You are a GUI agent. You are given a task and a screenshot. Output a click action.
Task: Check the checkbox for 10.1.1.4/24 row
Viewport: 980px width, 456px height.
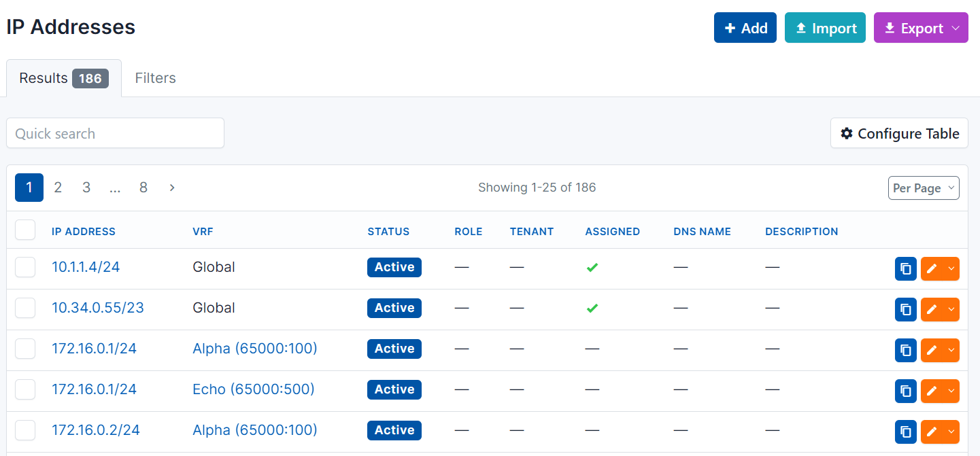[x=25, y=267]
